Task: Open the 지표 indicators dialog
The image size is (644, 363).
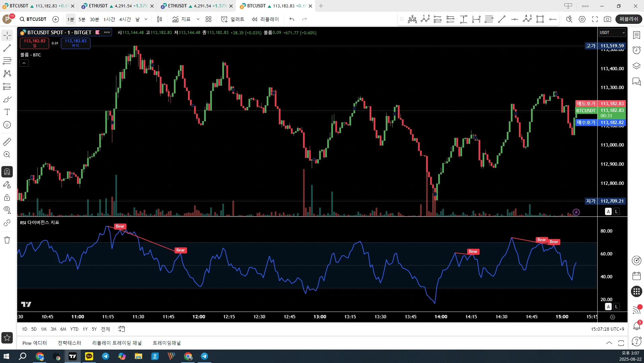Action: click(x=182, y=19)
